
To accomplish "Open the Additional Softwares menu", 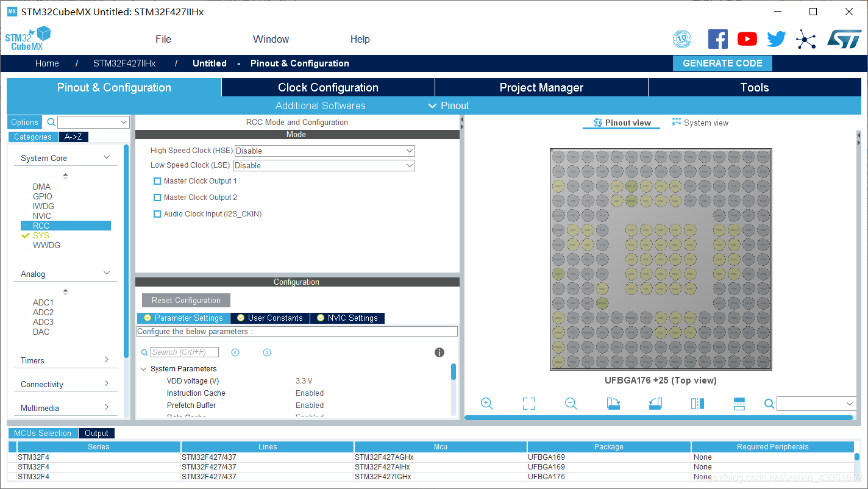I will [x=321, y=105].
